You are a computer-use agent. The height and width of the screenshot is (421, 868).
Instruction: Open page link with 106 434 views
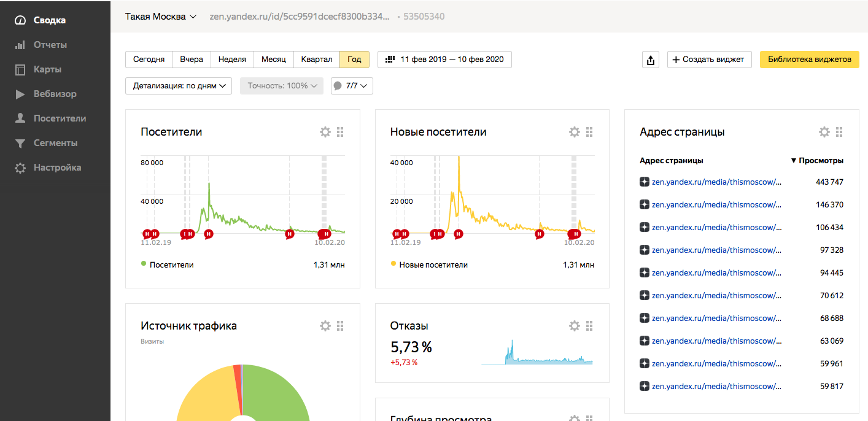point(717,227)
